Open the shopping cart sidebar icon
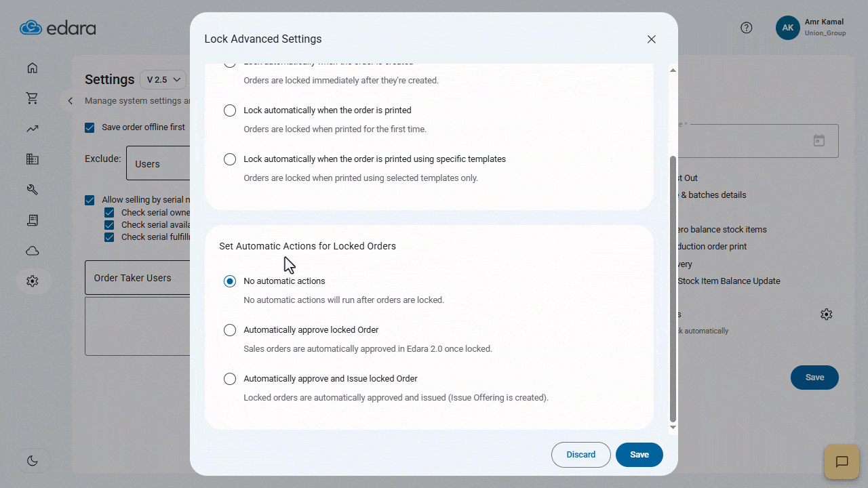This screenshot has height=488, width=868. pos(32,98)
